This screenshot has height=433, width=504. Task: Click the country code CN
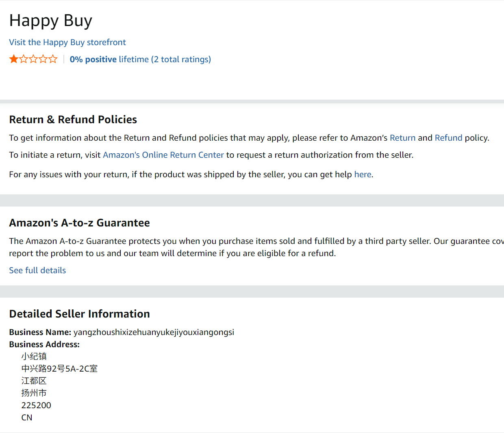tap(27, 418)
